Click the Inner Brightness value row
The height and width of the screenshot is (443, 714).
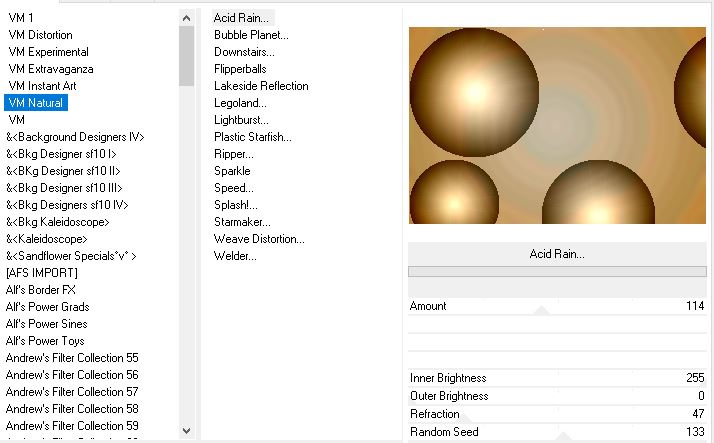557,378
